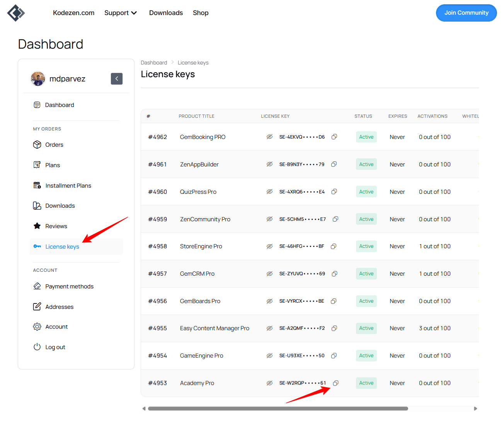Copy the GameEngine Pro license key

point(334,356)
